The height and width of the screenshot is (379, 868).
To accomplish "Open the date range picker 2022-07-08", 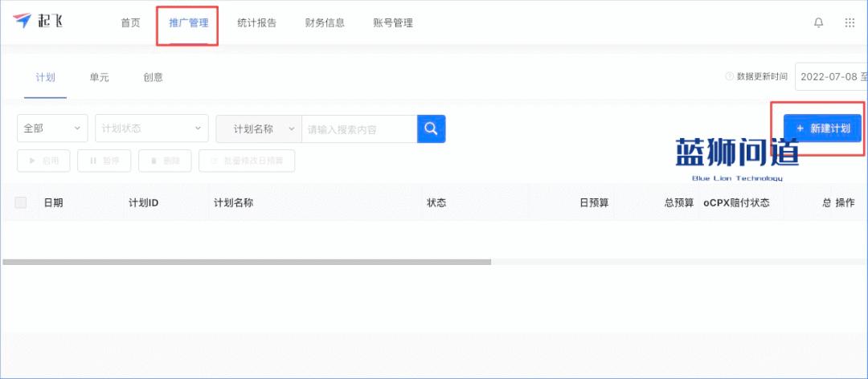I will [832, 76].
